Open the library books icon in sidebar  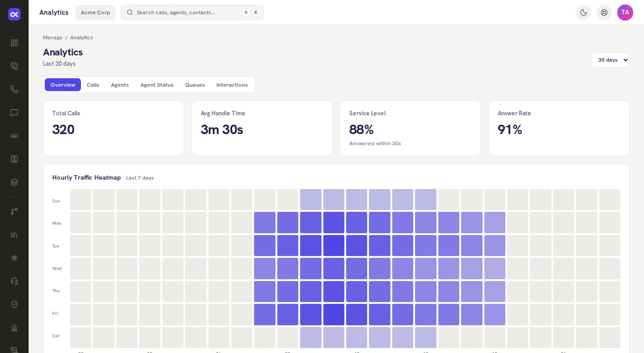tap(14, 235)
